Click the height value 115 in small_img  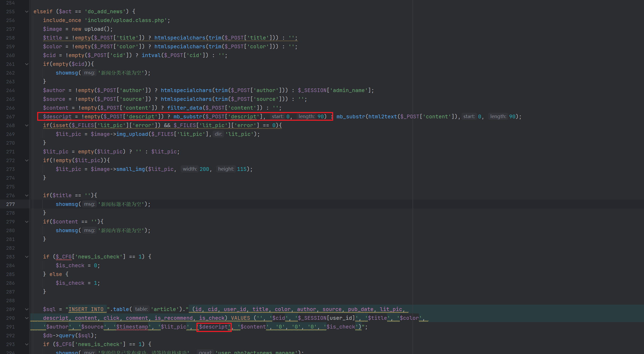242,169
